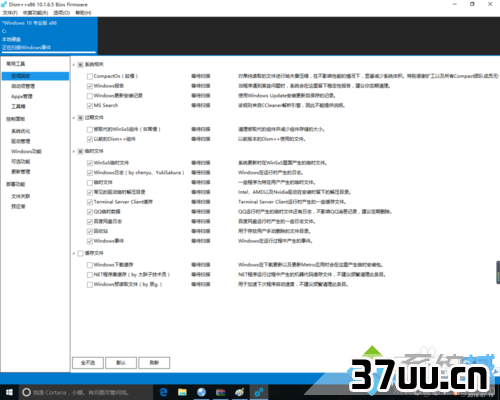The height and width of the screenshot is (400, 500).
Task: Click the Cortana search box
Action: click(86, 392)
